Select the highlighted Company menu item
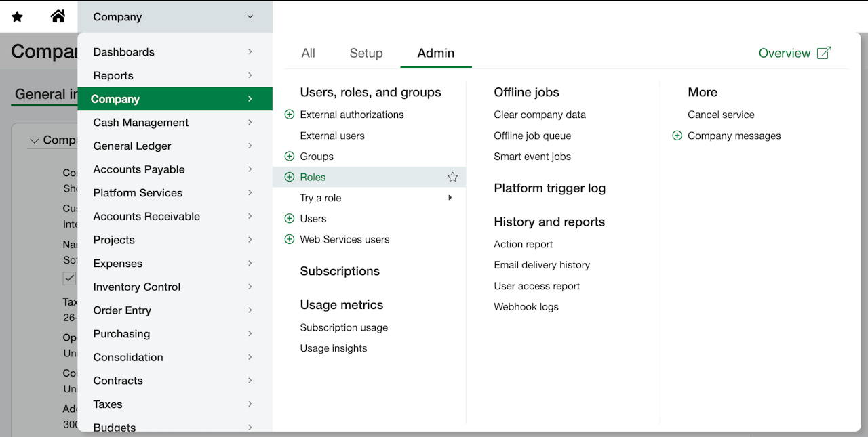The image size is (868, 437). [175, 99]
